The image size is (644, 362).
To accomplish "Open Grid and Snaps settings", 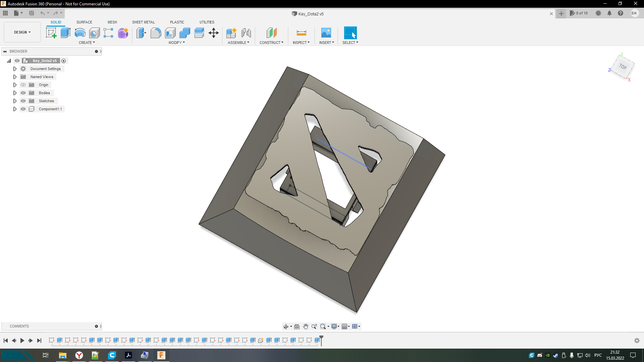I will click(344, 326).
